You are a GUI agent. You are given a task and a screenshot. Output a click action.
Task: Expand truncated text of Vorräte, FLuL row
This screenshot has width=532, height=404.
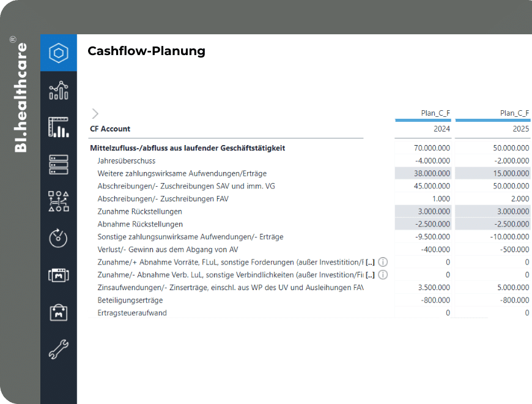[370, 262]
